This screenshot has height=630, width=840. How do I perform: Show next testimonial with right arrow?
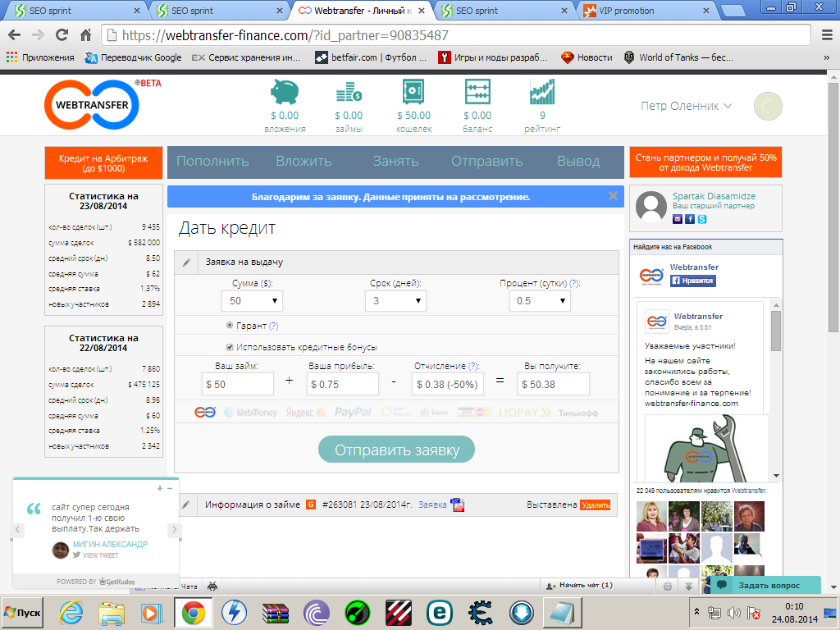coord(174,530)
